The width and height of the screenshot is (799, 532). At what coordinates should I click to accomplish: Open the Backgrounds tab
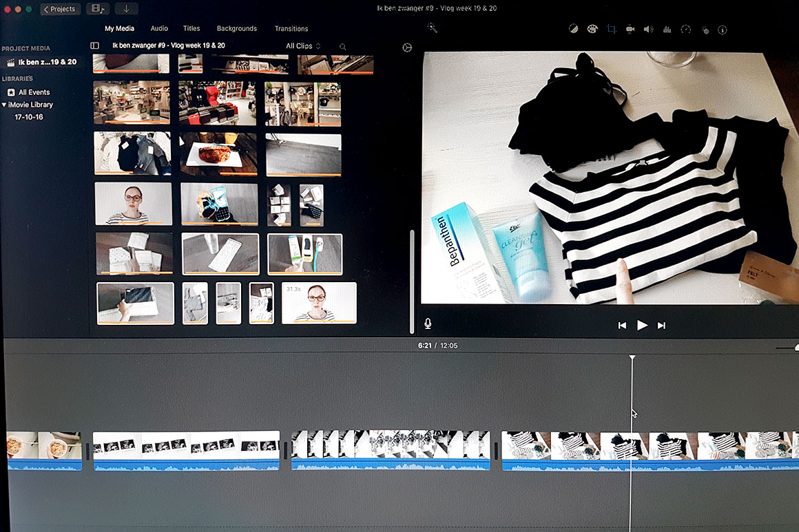point(236,28)
